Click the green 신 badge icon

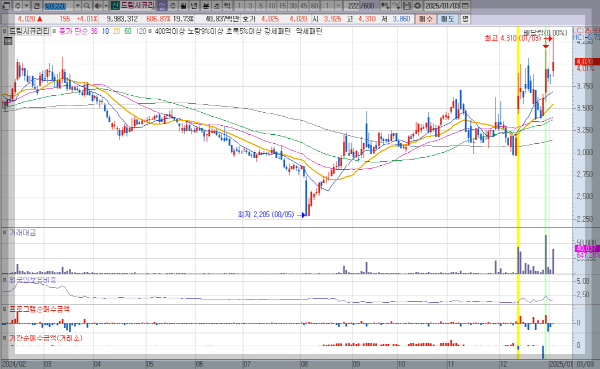(x=115, y=6)
